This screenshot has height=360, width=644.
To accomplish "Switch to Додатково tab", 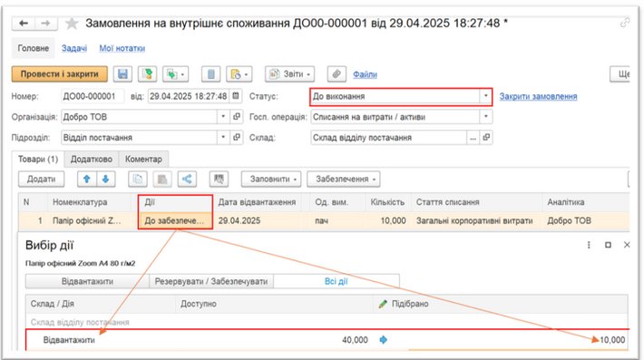I will pyautogui.click(x=92, y=159).
